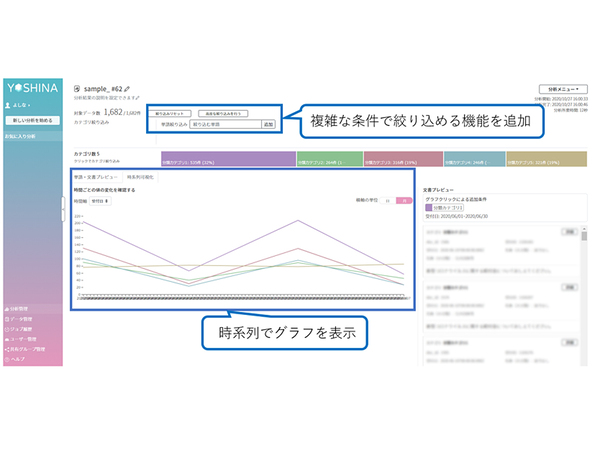Click the 分類カテゴリ1 condition chip in the preview
Image resolution: width=600 pixels, height=450 pixels.
click(x=444, y=208)
